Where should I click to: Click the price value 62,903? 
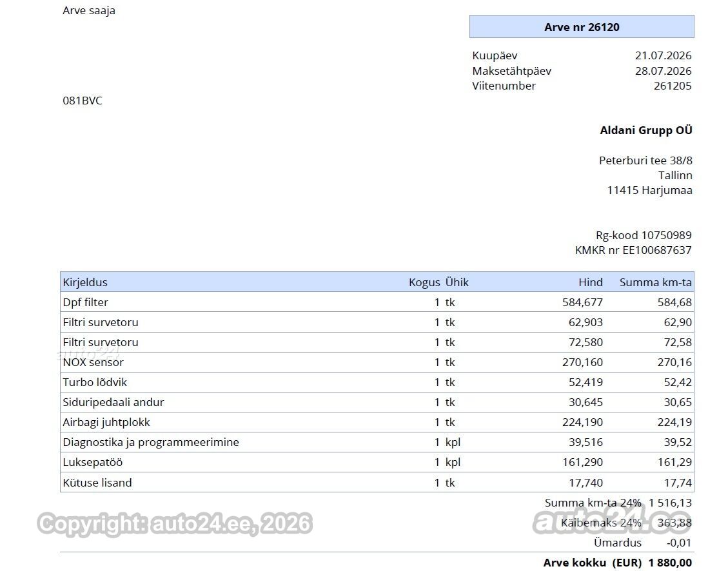click(586, 322)
